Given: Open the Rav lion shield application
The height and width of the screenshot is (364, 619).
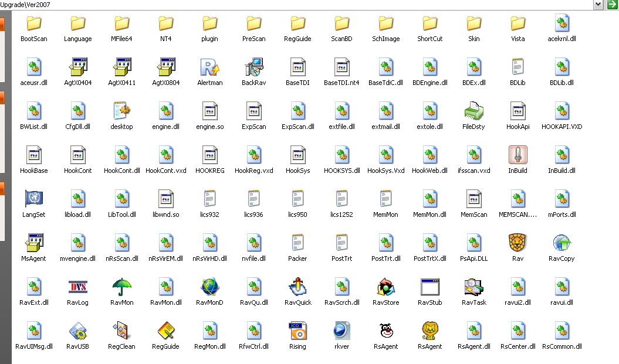Looking at the screenshot, I should tap(517, 243).
